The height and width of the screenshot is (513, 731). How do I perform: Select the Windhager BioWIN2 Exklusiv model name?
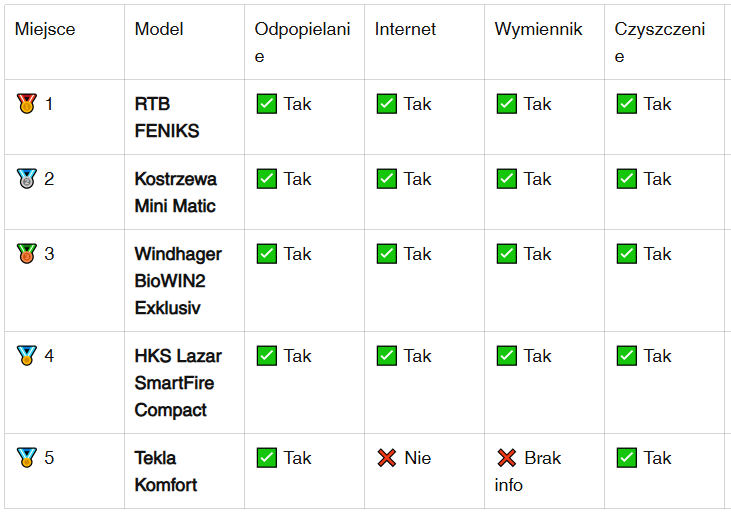pyautogui.click(x=178, y=281)
